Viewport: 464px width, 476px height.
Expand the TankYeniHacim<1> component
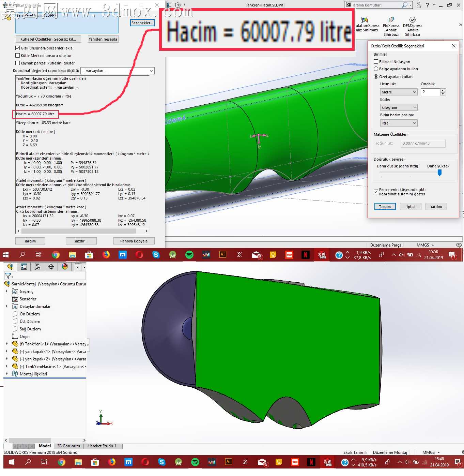tap(7, 367)
